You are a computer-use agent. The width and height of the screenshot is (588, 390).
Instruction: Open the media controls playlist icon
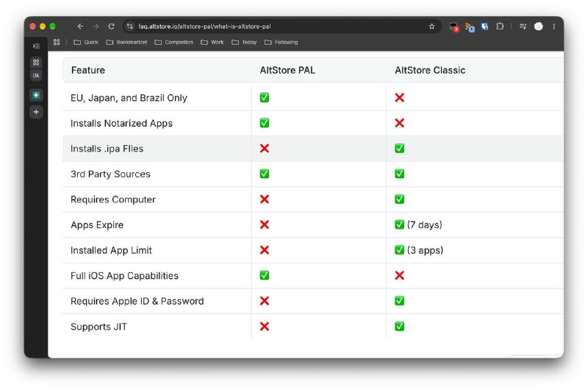pyautogui.click(x=523, y=26)
